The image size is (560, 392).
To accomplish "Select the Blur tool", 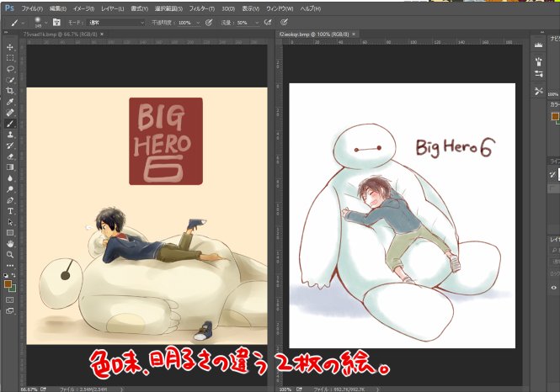I will pyautogui.click(x=10, y=178).
